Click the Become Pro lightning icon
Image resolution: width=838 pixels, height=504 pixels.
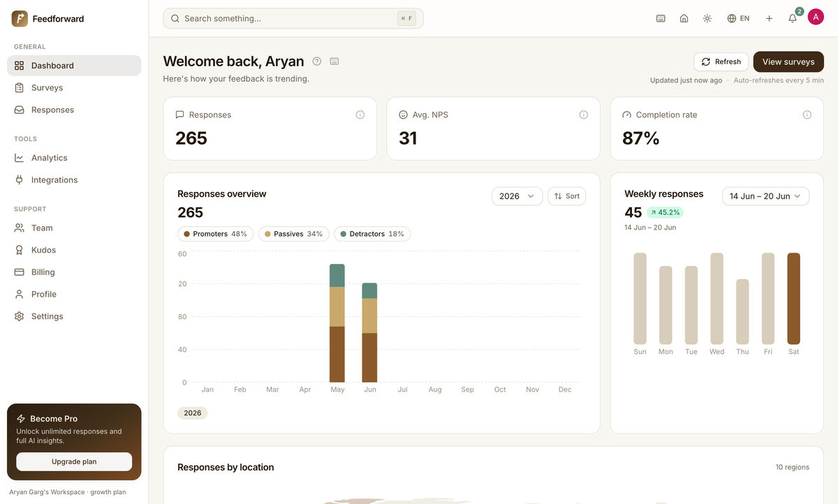point(21,419)
